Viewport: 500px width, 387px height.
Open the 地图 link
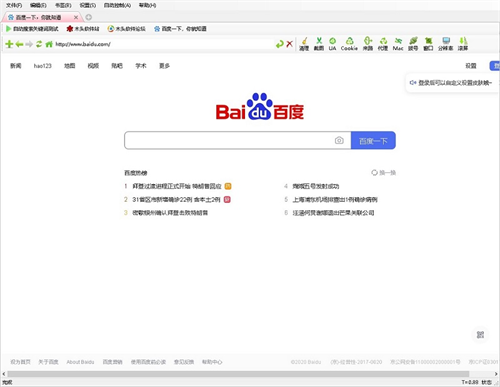pyautogui.click(x=70, y=66)
